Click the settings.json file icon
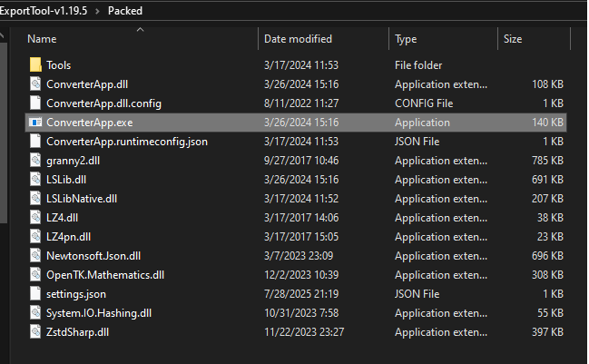Image resolution: width=589 pixels, height=364 pixels. point(35,294)
